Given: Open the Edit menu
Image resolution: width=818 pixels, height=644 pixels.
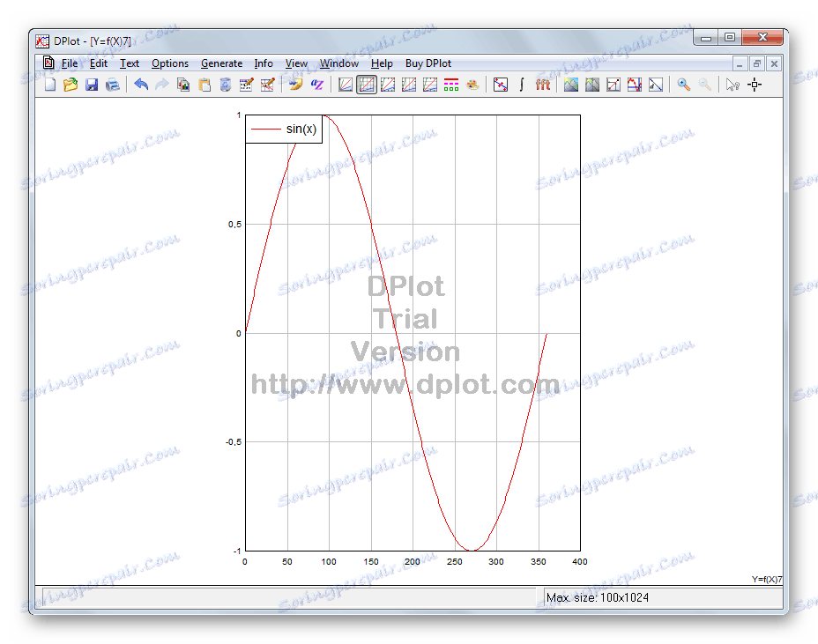Looking at the screenshot, I should click(x=99, y=63).
